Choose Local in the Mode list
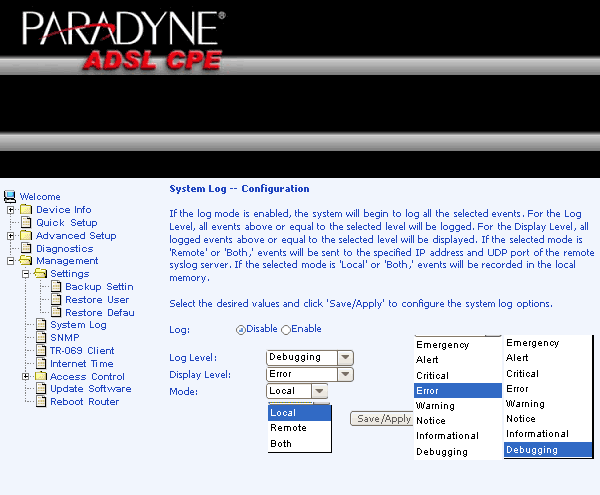Viewport: 600px width, 495px height. [x=300, y=413]
